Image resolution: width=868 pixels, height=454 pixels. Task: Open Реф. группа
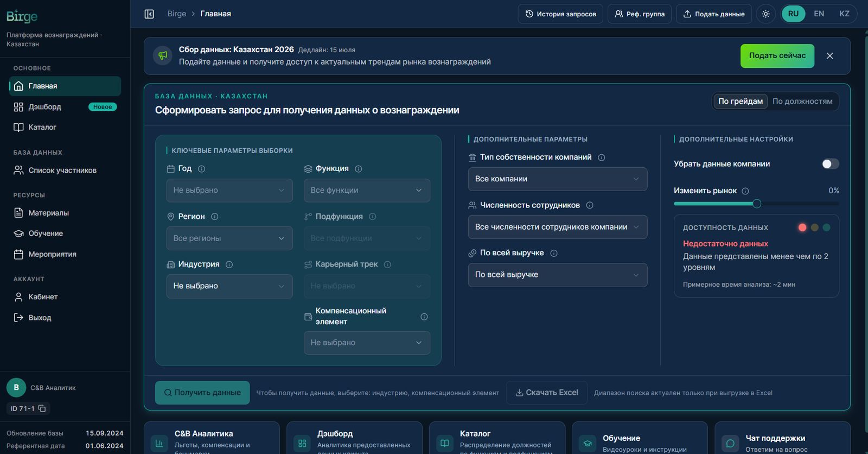tap(640, 14)
